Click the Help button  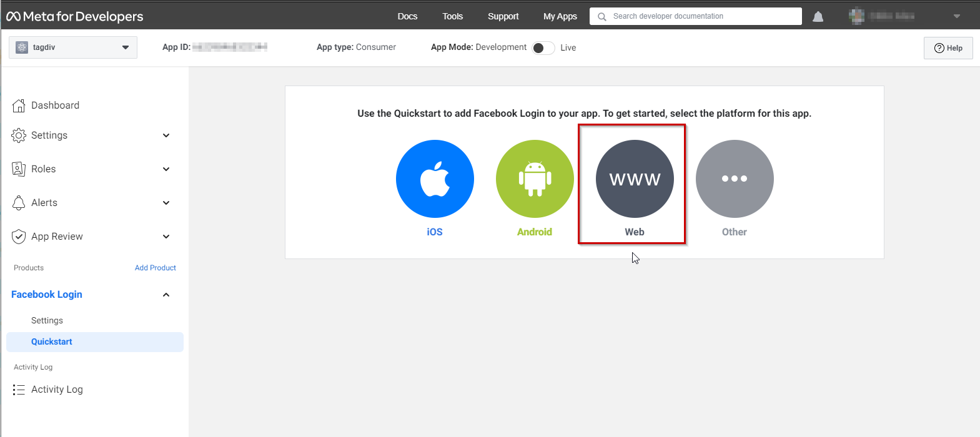point(948,48)
